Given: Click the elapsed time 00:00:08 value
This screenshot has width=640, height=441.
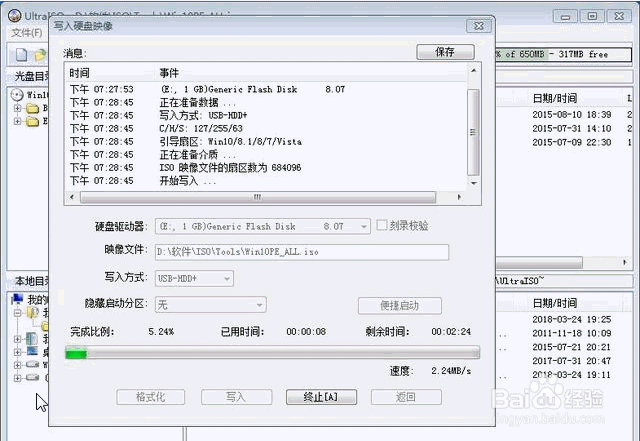Looking at the screenshot, I should [306, 332].
